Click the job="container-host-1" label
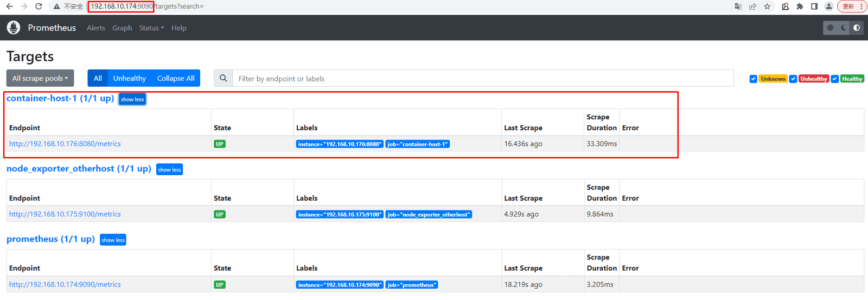The height and width of the screenshot is (300, 868). [x=418, y=144]
